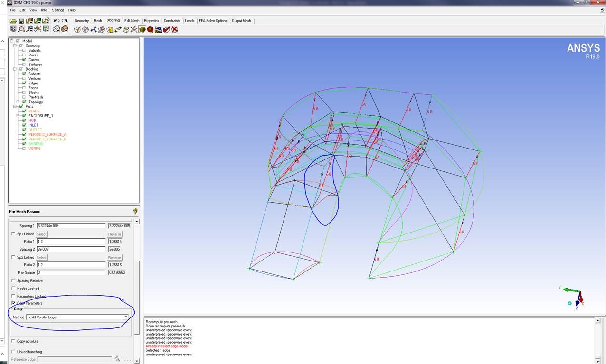Switch to wireframe display icon
Image resolution: width=606 pixels, height=364 pixels.
[57, 29]
